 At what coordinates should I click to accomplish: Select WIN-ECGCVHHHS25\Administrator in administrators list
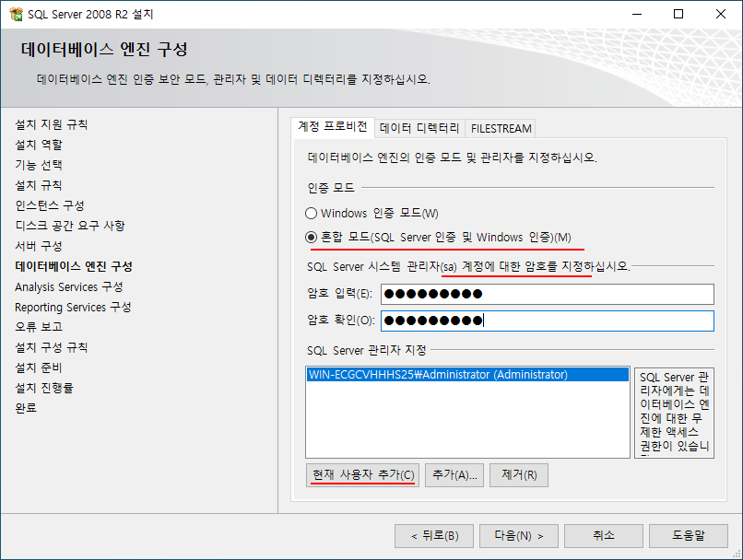pyautogui.click(x=467, y=375)
